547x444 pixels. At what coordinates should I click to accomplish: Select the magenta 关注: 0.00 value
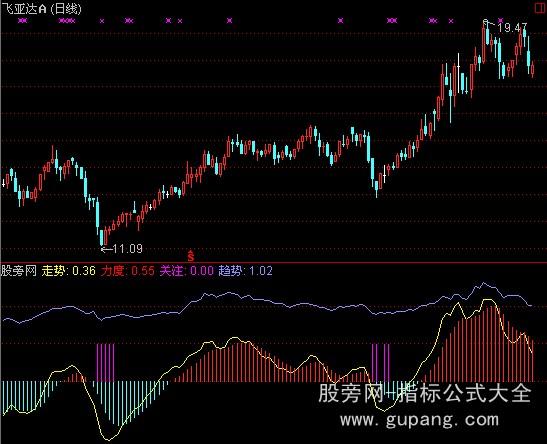click(x=187, y=271)
